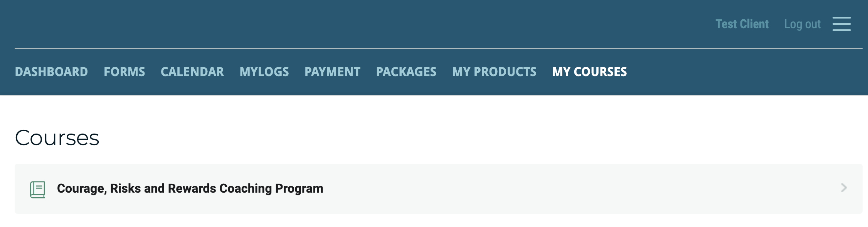Select the My Courses tab
This screenshot has width=868, height=227.
pos(589,72)
